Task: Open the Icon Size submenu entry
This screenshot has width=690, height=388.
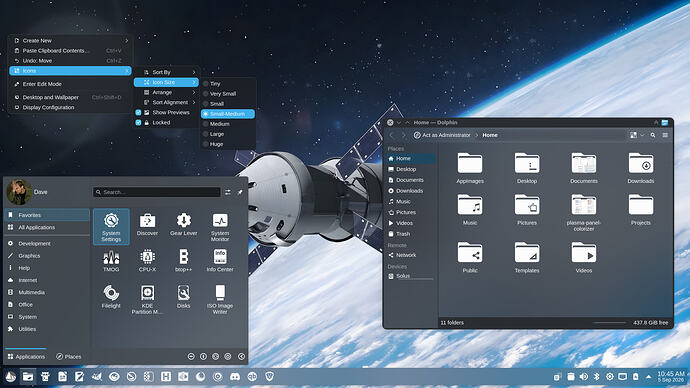Action: pos(166,82)
